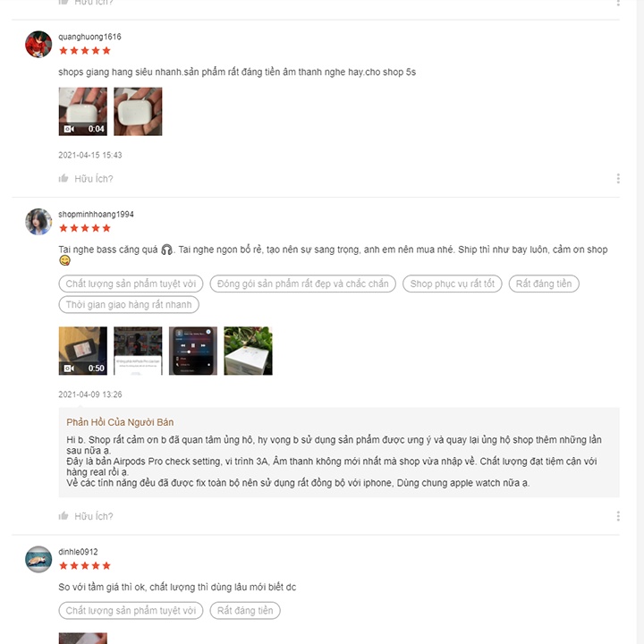Click the vertical scrollbar on the right
This screenshot has height=644, width=644.
click(640, 322)
